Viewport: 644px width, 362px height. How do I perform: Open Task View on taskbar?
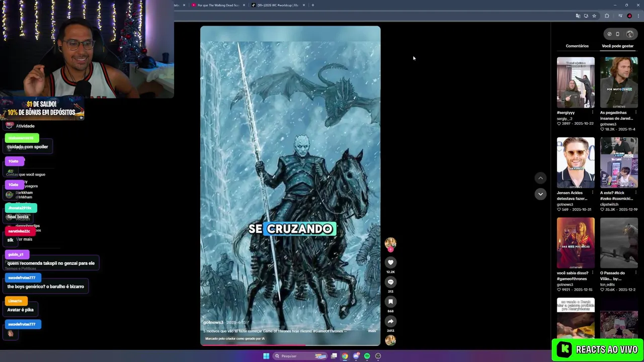tap(334, 356)
